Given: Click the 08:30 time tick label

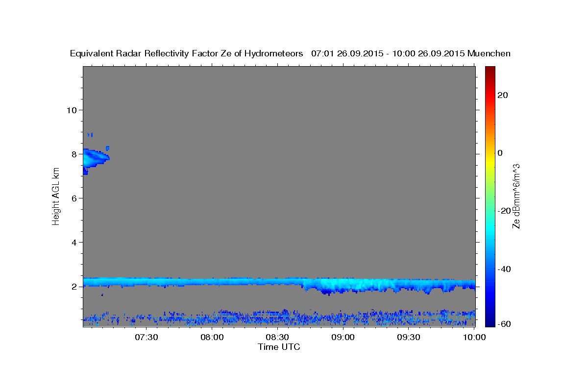Looking at the screenshot, I should pos(277,338).
